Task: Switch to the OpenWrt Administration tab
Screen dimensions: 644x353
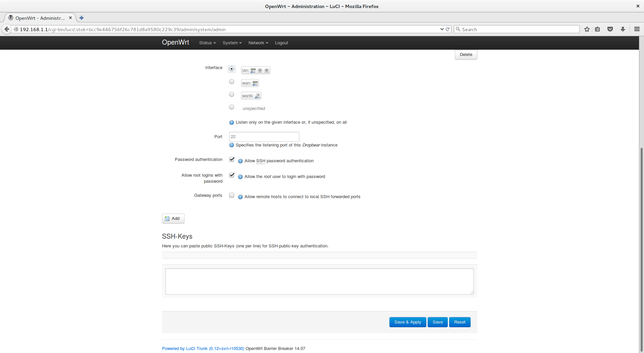Action: pyautogui.click(x=40, y=18)
